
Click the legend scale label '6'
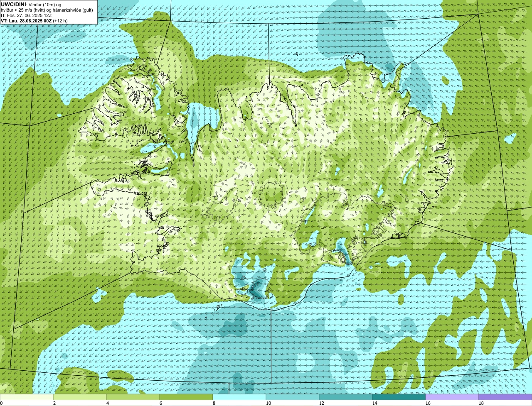coord(161,403)
